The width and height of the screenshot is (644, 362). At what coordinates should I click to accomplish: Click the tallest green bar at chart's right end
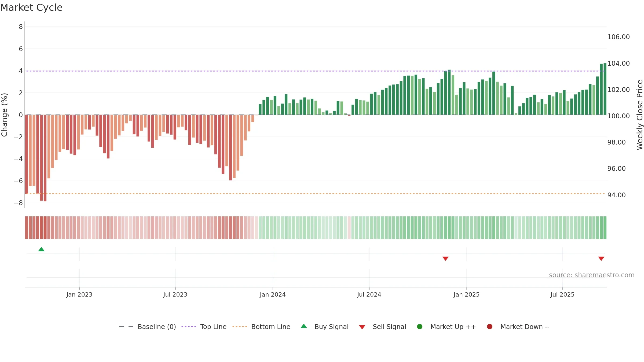605,89
